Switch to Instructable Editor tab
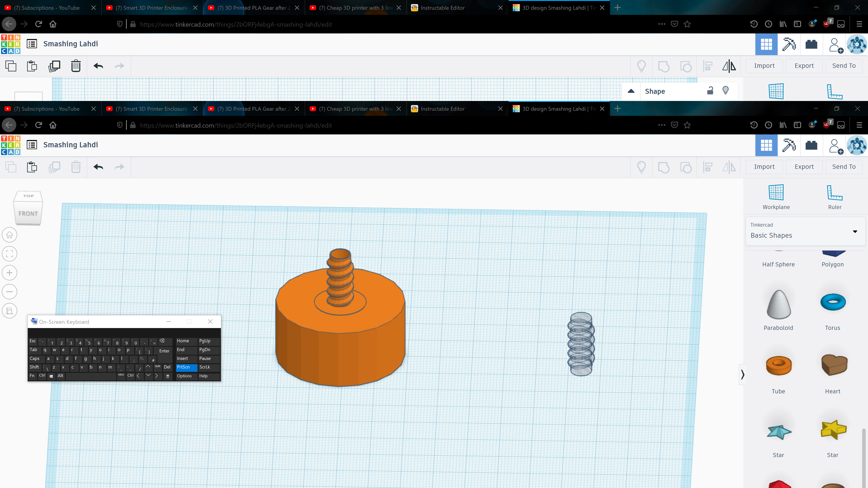This screenshot has width=868, height=488. 442,109
